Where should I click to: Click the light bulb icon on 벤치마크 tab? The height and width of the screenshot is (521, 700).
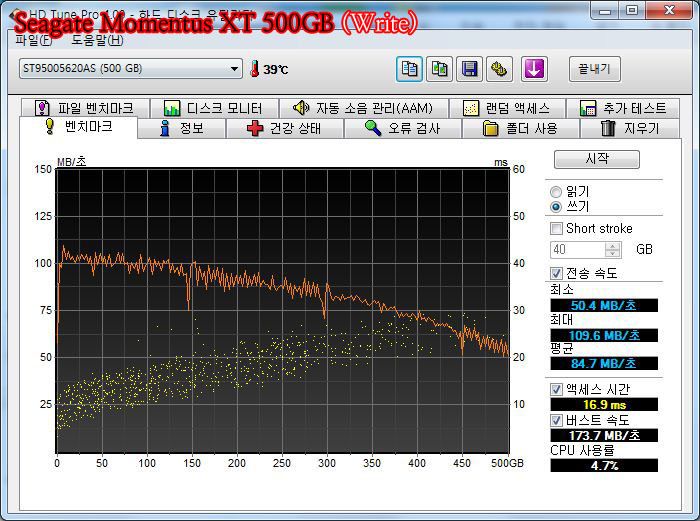pyautogui.click(x=50, y=127)
